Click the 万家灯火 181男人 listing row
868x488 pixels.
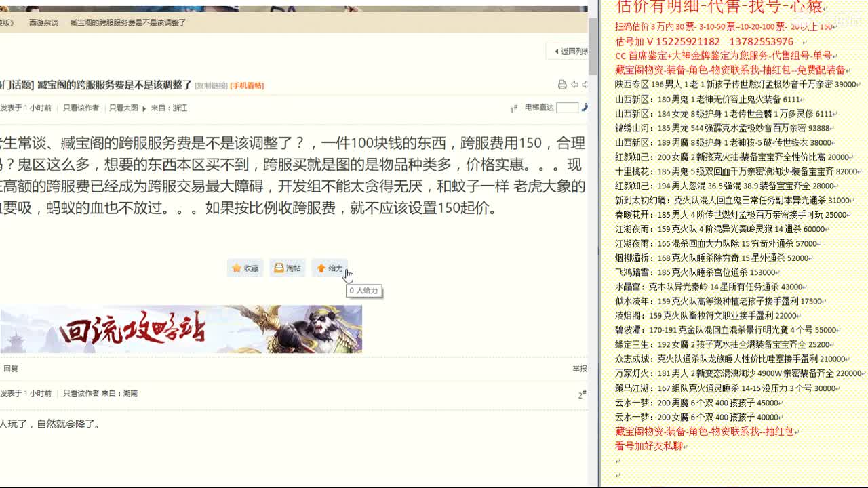tap(738, 373)
